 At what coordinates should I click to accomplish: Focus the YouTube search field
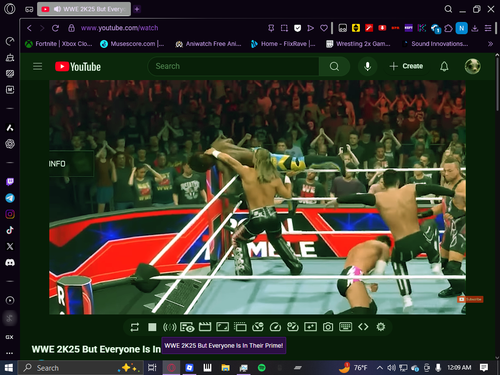(233, 66)
